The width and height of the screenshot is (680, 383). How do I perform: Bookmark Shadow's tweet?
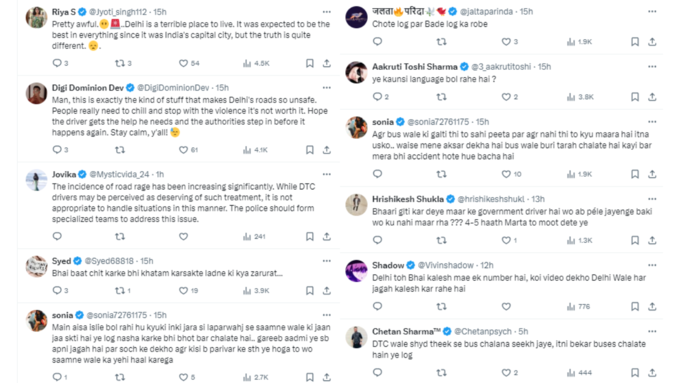pyautogui.click(x=635, y=306)
